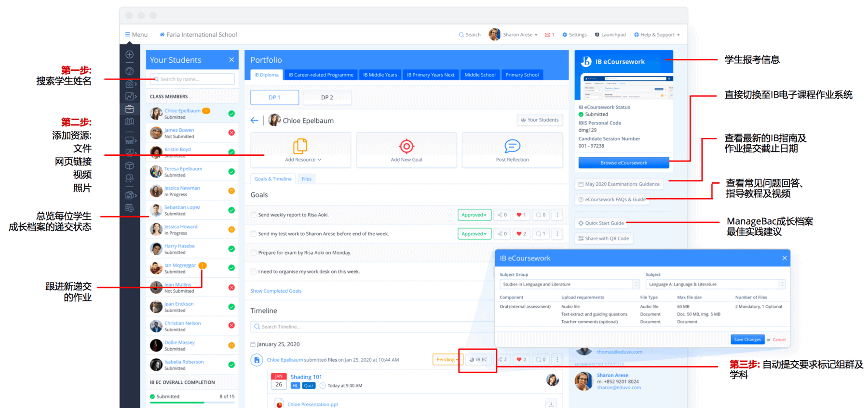Click the green submitted icon for Teresa Epelbaum
This screenshot has height=408, width=868.
[x=231, y=172]
